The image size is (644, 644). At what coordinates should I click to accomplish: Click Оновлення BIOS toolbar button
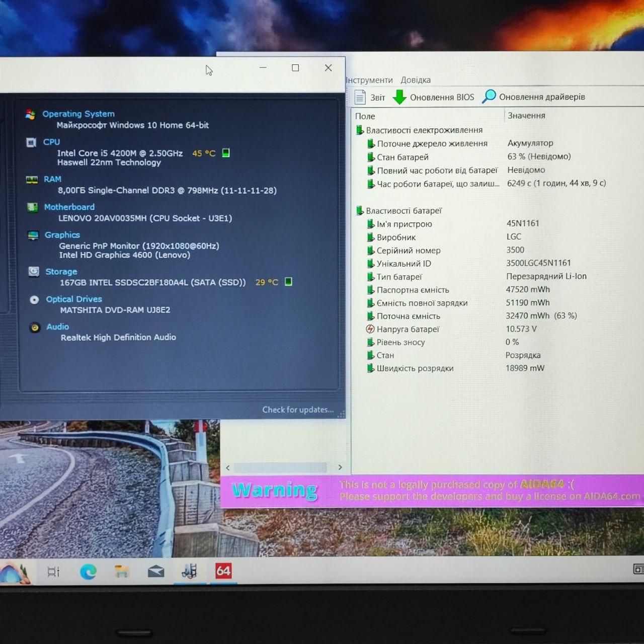434,97
